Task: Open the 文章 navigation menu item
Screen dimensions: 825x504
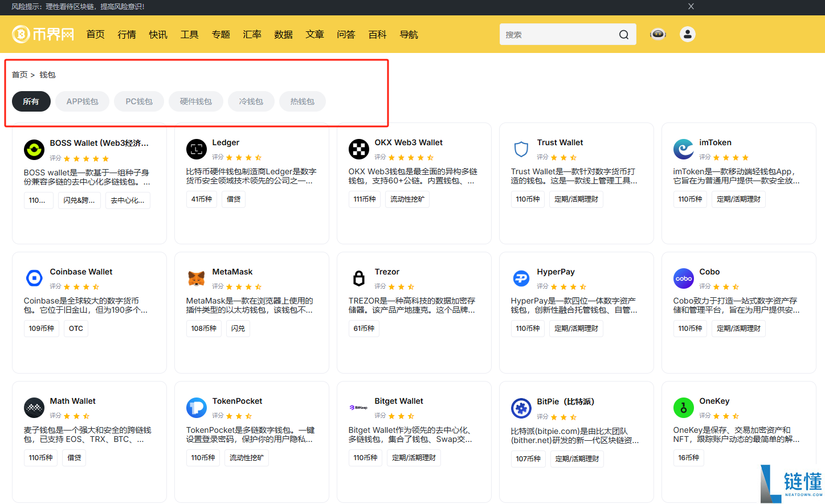Action: pos(315,35)
